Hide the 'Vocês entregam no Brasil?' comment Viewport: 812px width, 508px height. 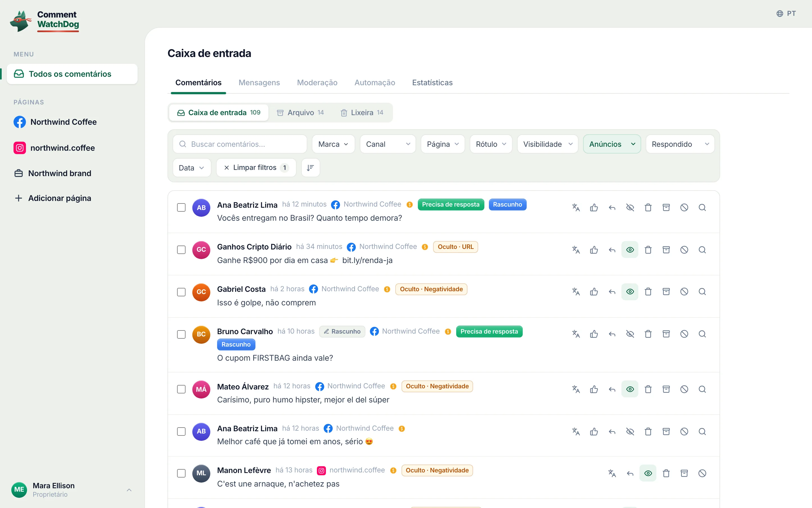tap(630, 208)
